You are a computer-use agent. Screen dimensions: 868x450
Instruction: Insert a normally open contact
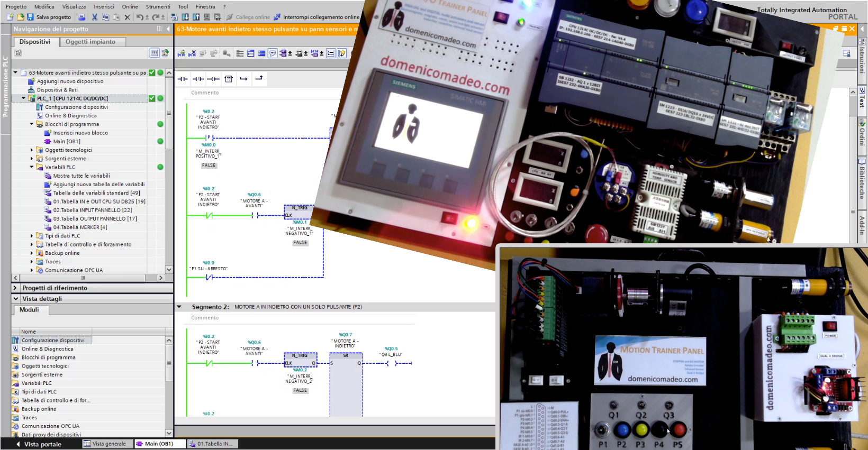click(183, 79)
